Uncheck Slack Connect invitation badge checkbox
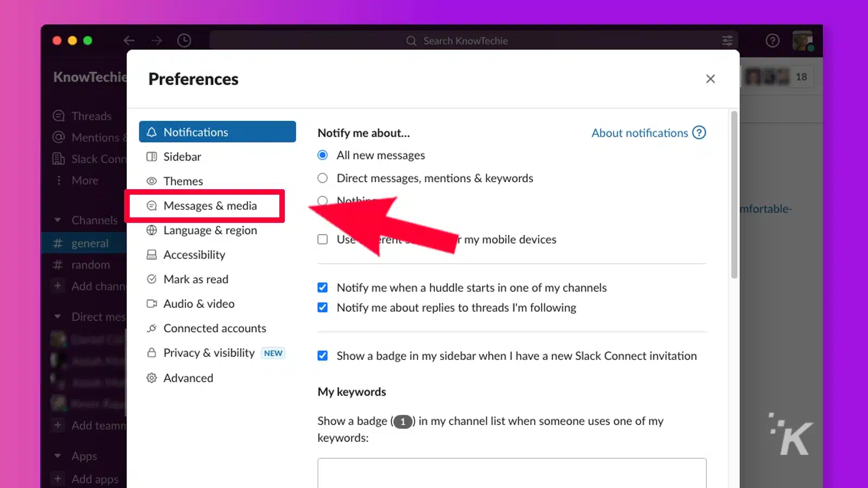The height and width of the screenshot is (488, 868). pos(323,356)
